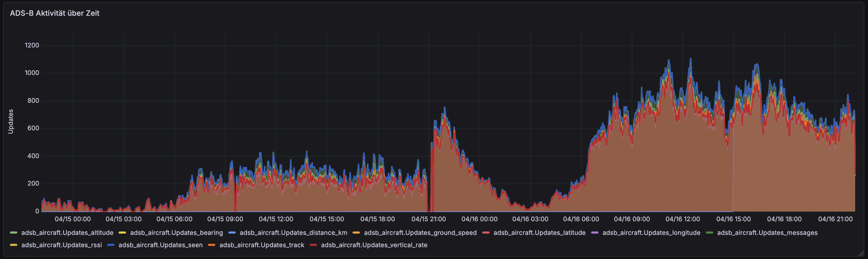
Task: Open color picker for Updates_altitude green swatch
Action: point(14,233)
